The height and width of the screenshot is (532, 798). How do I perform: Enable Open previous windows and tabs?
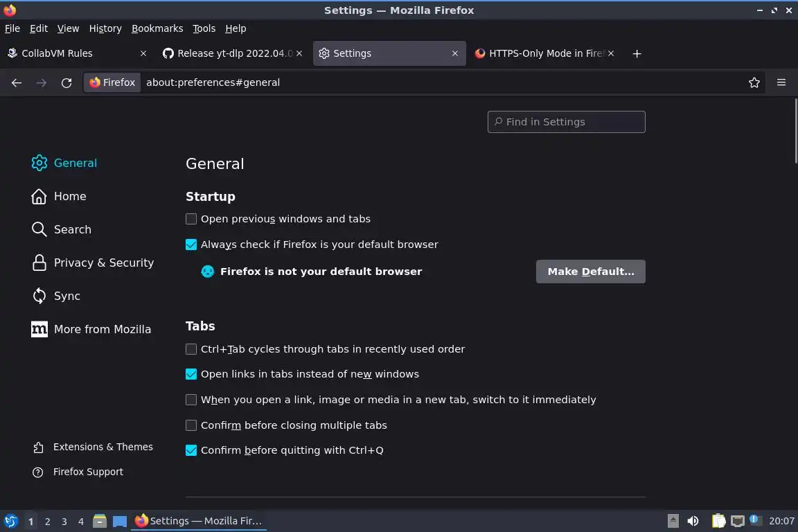[x=191, y=219]
